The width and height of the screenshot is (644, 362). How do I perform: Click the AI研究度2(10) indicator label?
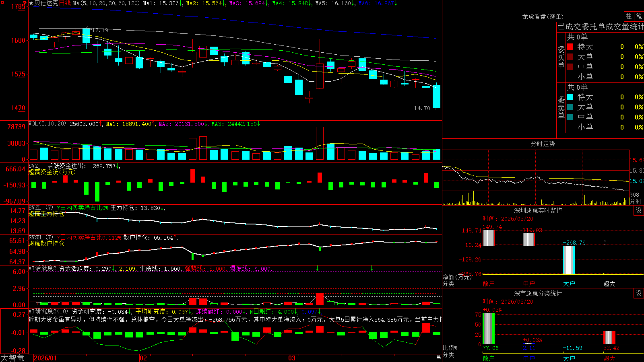(48, 311)
